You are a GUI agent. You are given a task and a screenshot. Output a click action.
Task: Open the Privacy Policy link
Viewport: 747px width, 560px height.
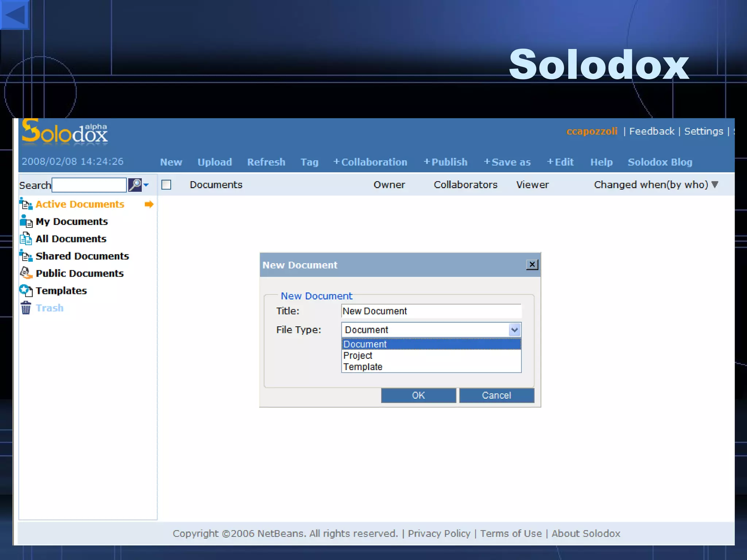(439, 534)
